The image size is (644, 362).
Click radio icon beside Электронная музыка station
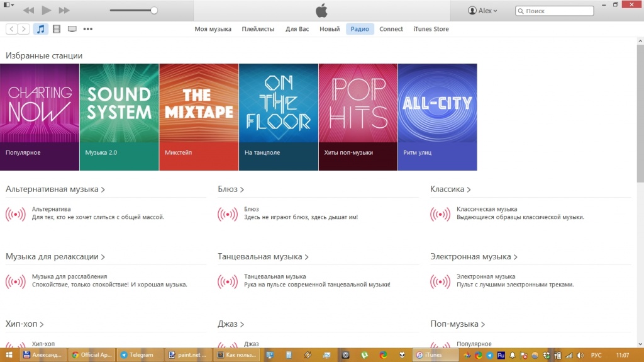(440, 281)
